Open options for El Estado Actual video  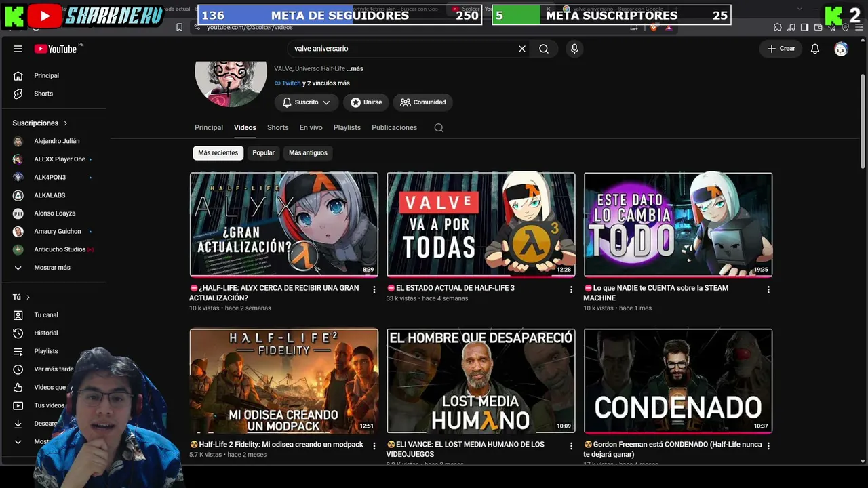coord(571,289)
